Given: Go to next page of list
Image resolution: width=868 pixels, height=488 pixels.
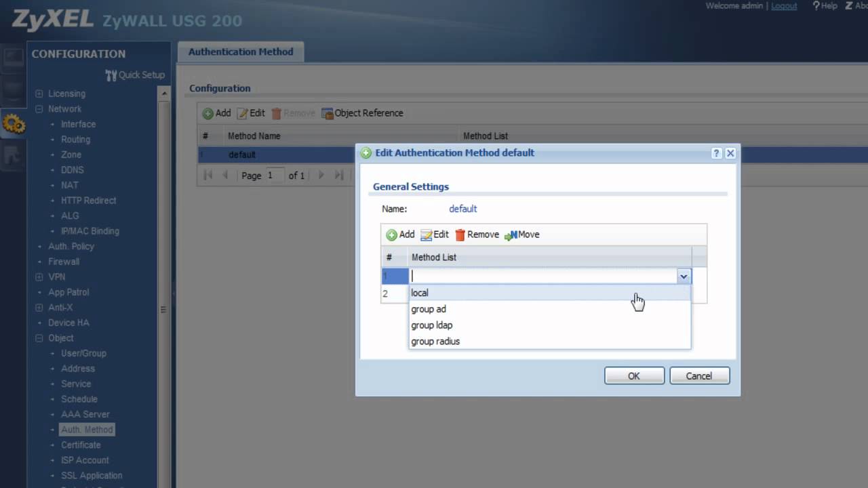Looking at the screenshot, I should pyautogui.click(x=321, y=175).
